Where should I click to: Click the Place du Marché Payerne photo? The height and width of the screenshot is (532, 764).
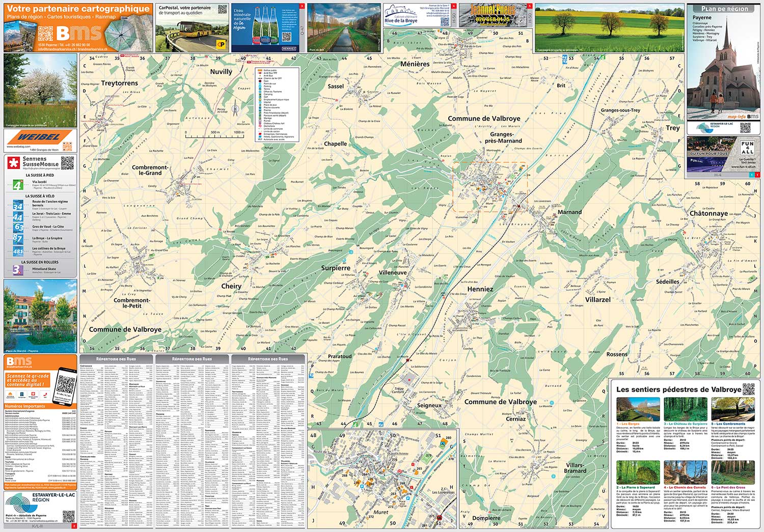coord(40,316)
